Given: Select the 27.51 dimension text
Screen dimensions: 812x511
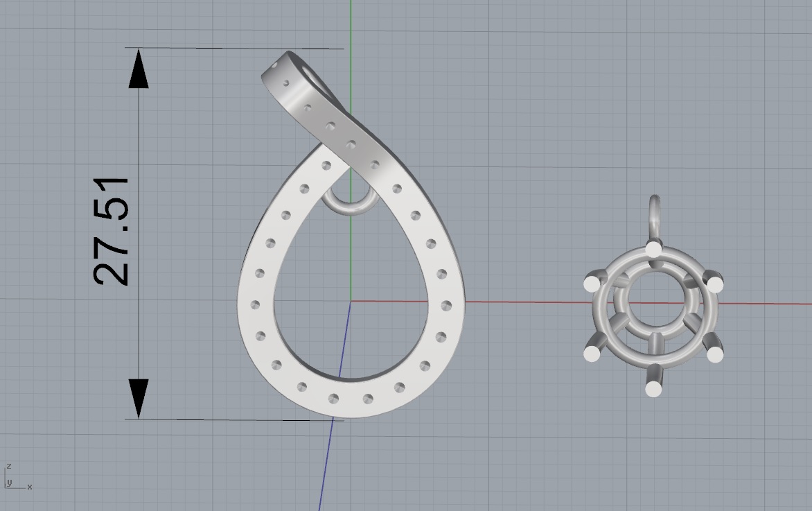Looking at the screenshot, I should tap(112, 232).
